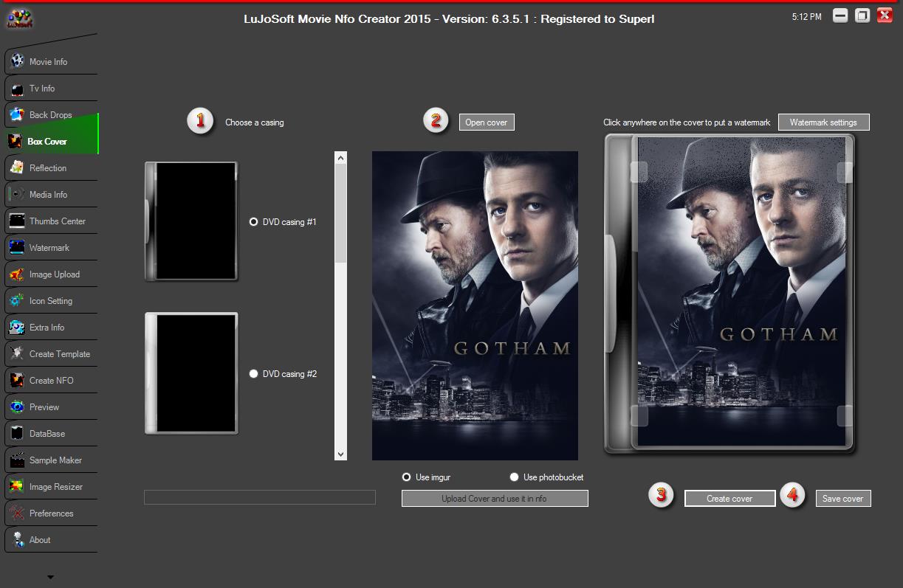Select the DVD casing #1 thumbnail

click(x=191, y=221)
